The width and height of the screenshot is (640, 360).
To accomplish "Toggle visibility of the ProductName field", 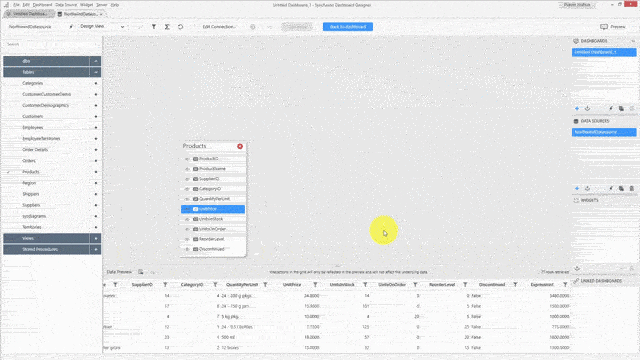I will 187,169.
